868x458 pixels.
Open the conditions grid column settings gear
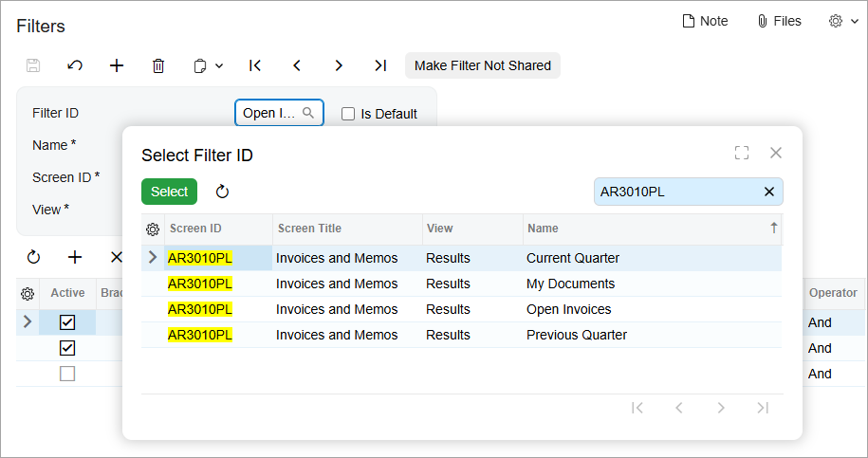pos(28,293)
